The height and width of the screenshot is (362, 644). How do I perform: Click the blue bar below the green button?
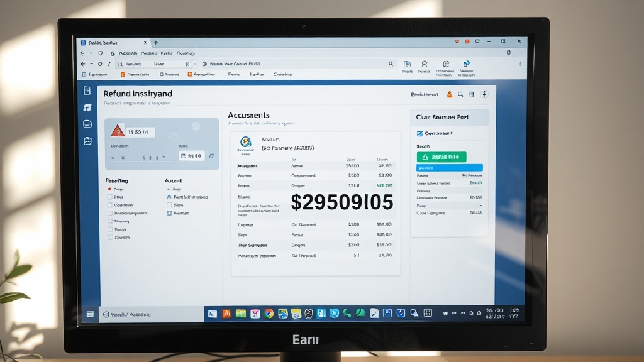449,168
